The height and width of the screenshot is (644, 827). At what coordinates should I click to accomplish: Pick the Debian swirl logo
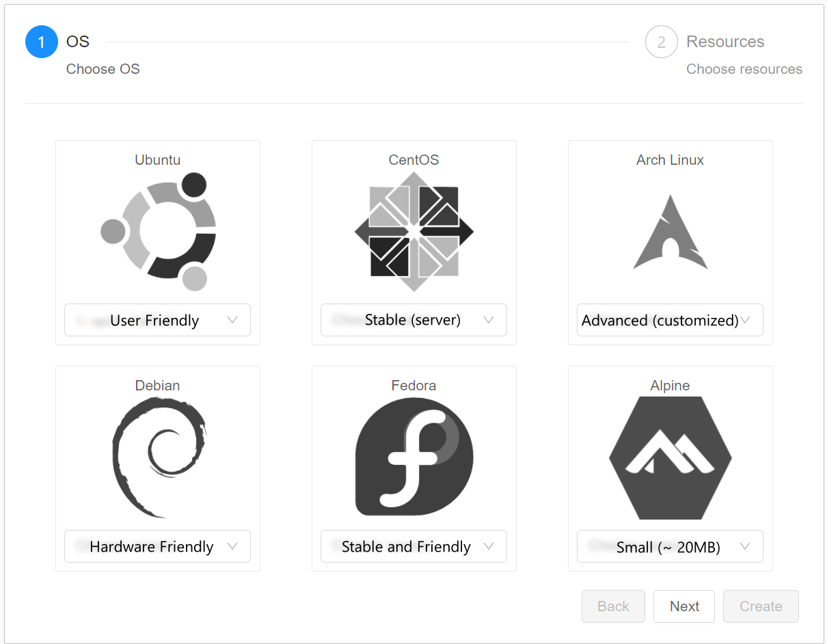(x=158, y=457)
